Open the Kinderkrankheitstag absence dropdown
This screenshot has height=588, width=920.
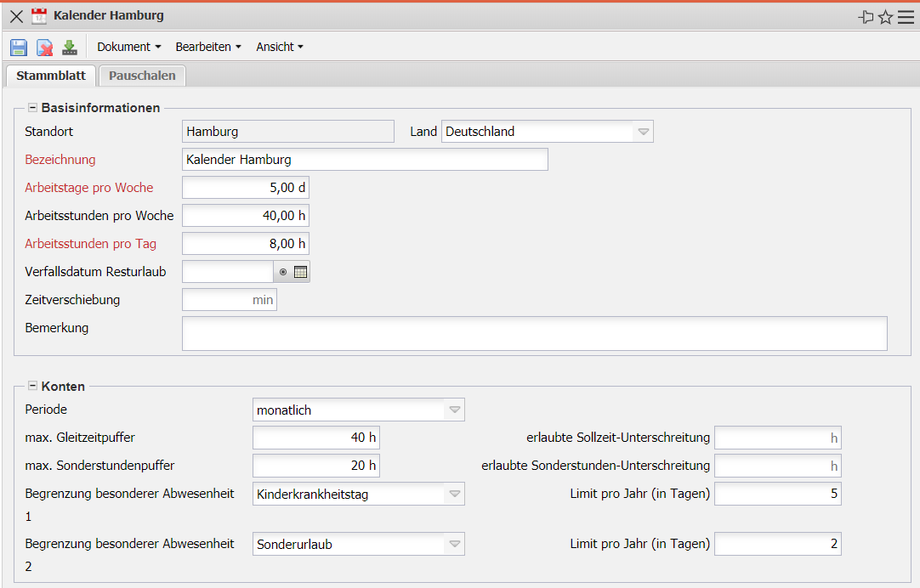pyautogui.click(x=455, y=494)
